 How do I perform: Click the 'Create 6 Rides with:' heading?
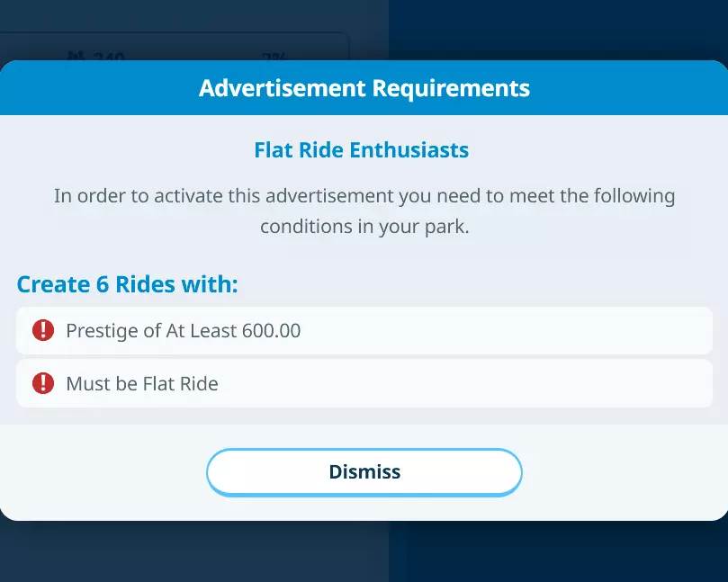[x=127, y=285]
